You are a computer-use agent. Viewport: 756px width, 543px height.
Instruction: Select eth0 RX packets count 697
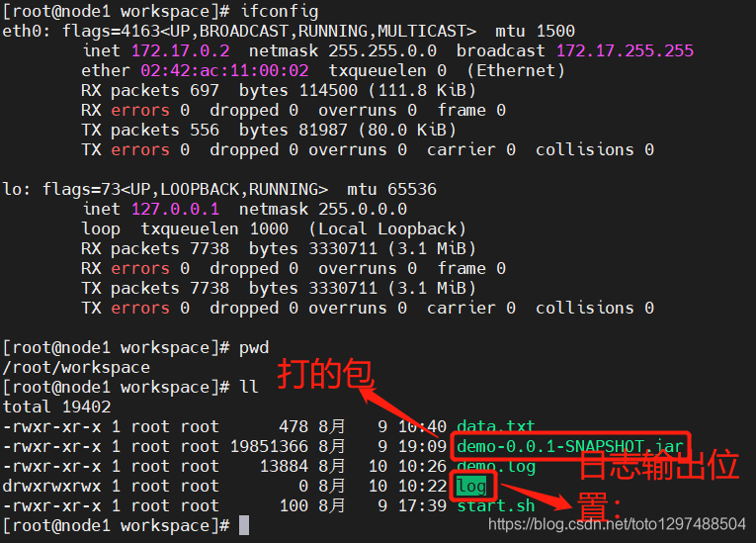coord(205,90)
